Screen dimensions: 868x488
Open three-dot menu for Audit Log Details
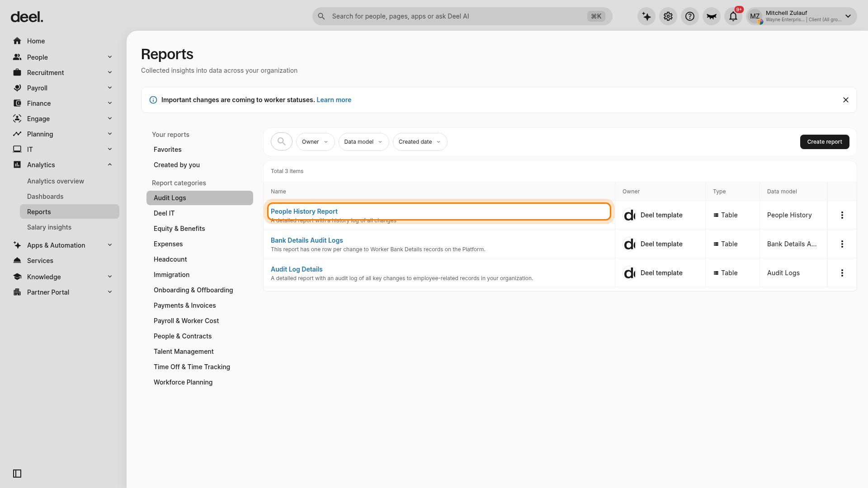842,273
